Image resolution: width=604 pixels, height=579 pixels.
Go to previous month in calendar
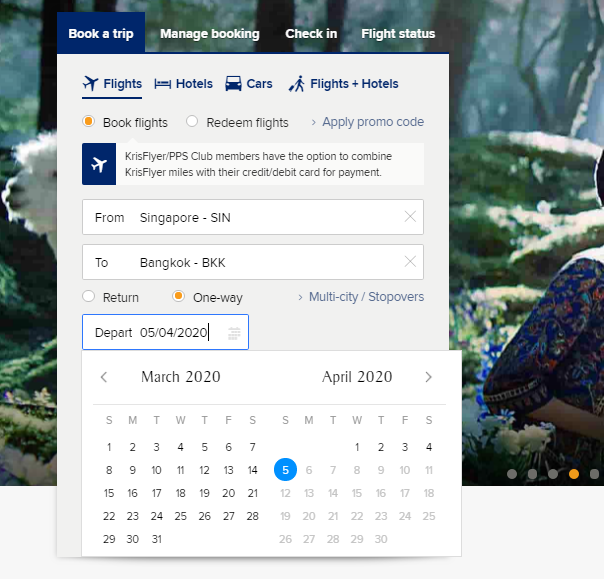pos(104,377)
